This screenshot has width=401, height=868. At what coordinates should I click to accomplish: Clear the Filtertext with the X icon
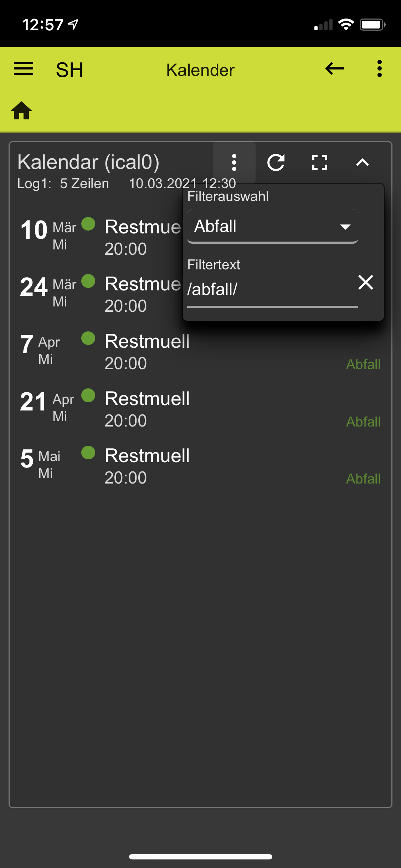click(x=366, y=282)
